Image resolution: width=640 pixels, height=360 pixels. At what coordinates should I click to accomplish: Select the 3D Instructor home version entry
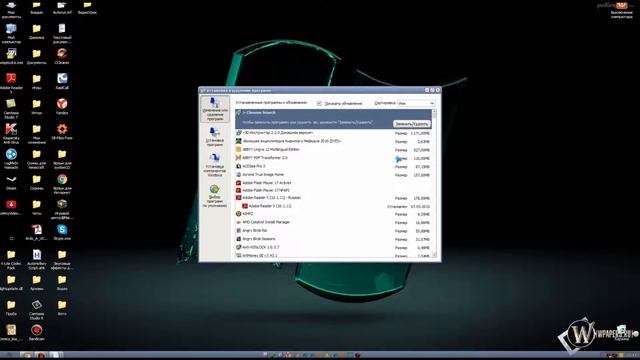pos(333,133)
